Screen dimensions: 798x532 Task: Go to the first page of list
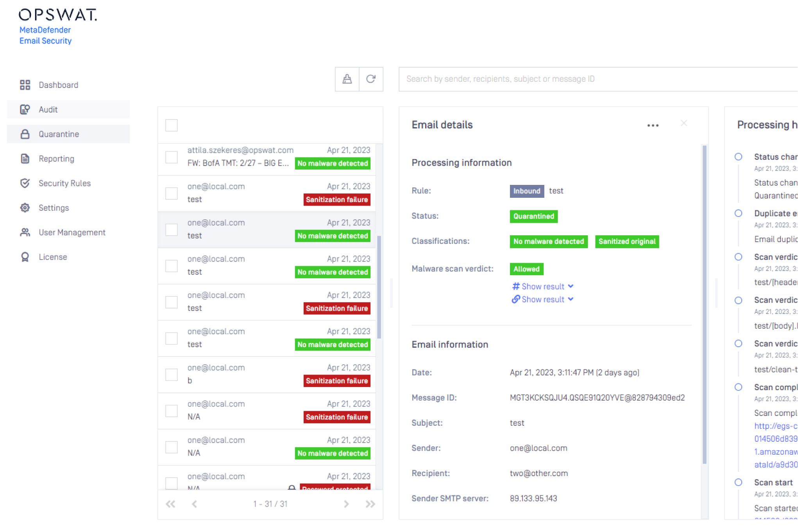170,504
